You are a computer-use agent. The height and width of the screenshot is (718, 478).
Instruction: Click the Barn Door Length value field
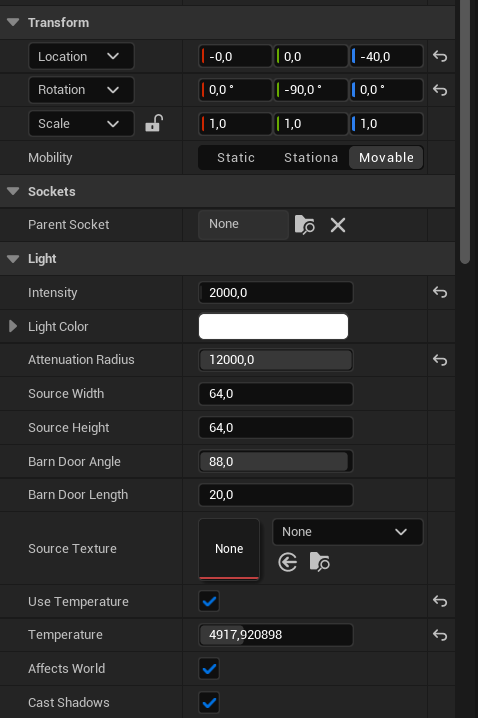276,495
